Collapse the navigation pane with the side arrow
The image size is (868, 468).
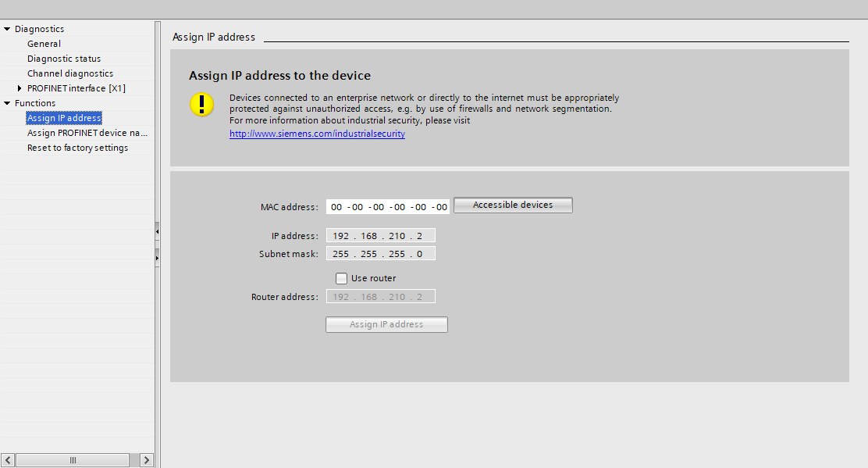[x=157, y=231]
